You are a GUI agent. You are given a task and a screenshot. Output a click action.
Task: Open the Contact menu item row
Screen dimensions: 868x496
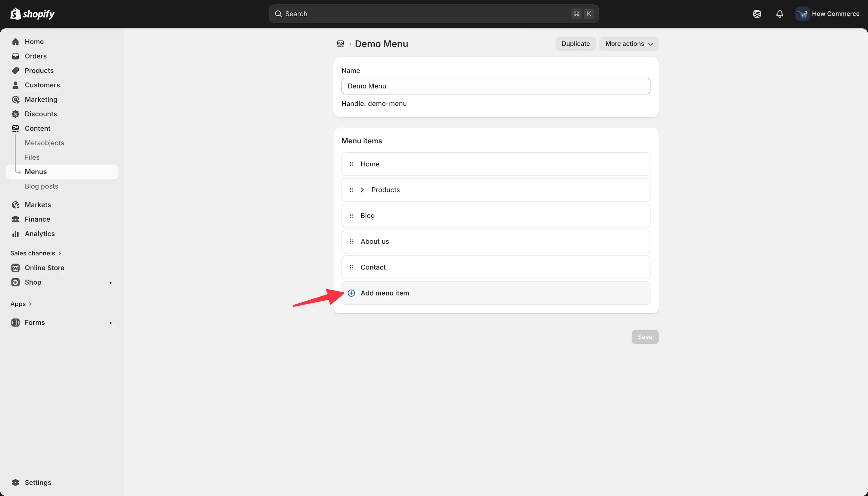coord(496,267)
